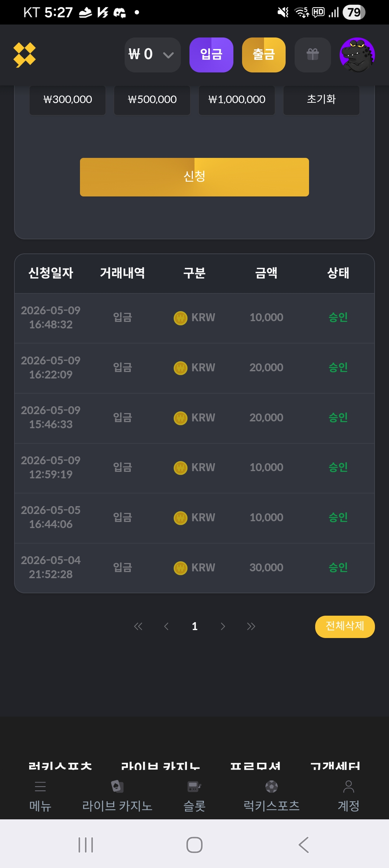This screenshot has height=868, width=389.
Task: Open the 슬롯 slot machine icon
Action: (194, 786)
